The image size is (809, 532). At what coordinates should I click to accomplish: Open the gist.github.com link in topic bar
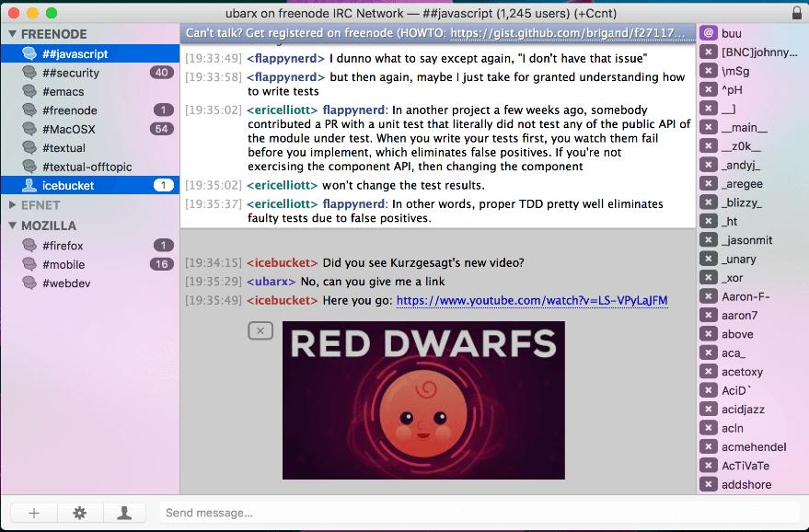coord(568,33)
